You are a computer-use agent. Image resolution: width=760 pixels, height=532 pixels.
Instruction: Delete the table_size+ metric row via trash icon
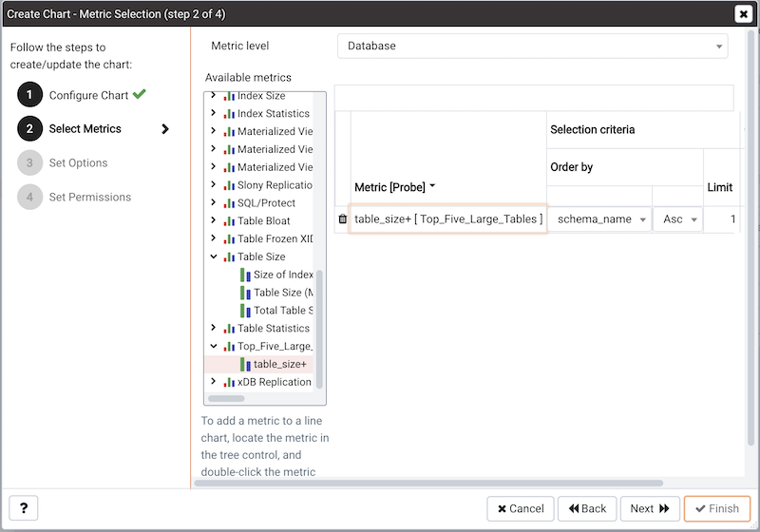[343, 219]
